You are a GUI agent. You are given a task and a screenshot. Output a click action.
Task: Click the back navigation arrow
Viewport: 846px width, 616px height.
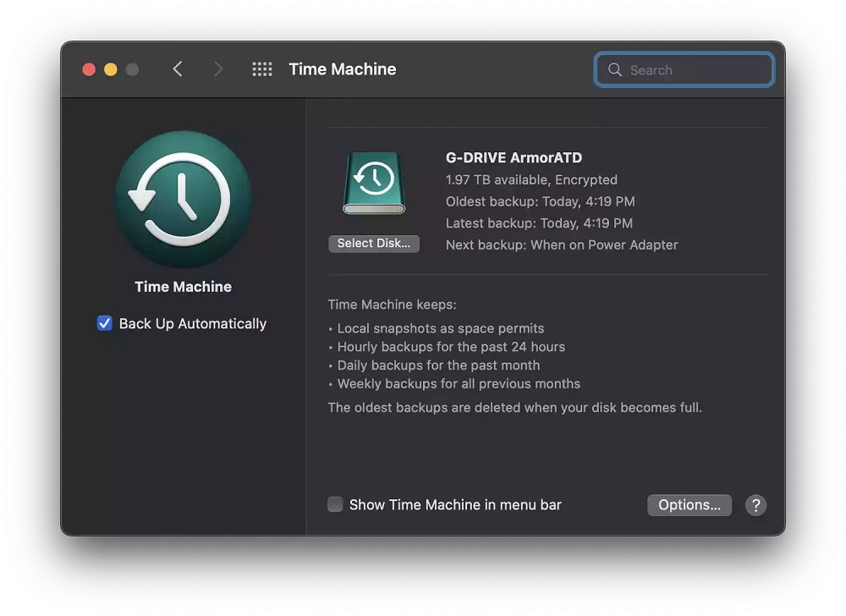click(178, 69)
